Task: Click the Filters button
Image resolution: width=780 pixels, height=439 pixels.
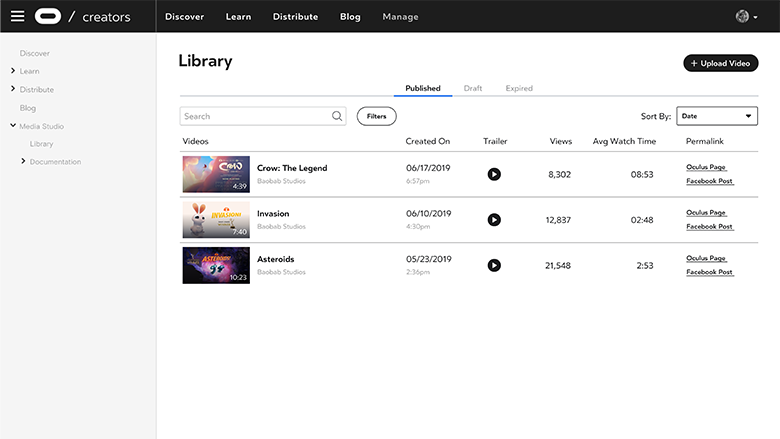Action: [x=376, y=116]
